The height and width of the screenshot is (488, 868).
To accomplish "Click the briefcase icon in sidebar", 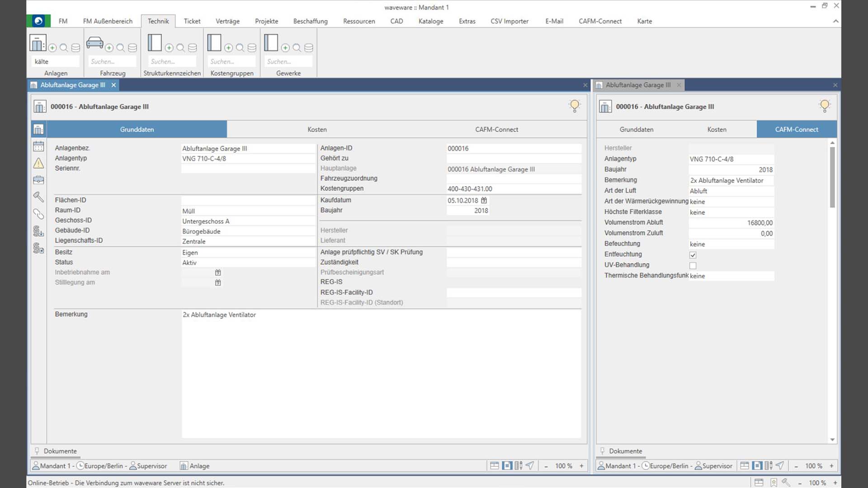I will click(x=38, y=180).
